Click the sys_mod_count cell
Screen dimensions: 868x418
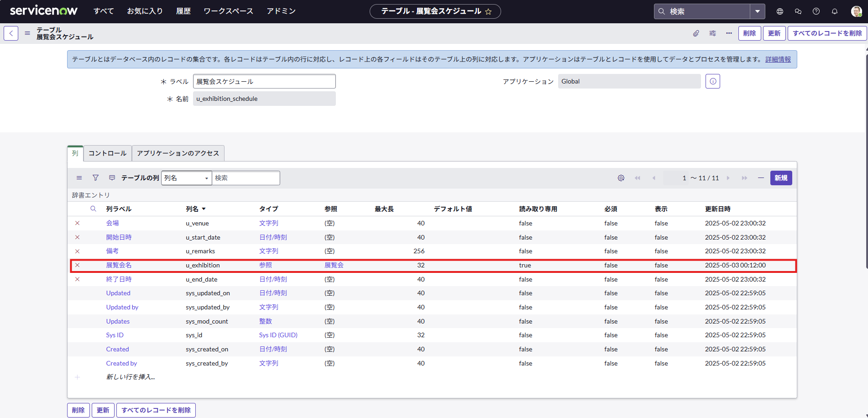coord(207,321)
